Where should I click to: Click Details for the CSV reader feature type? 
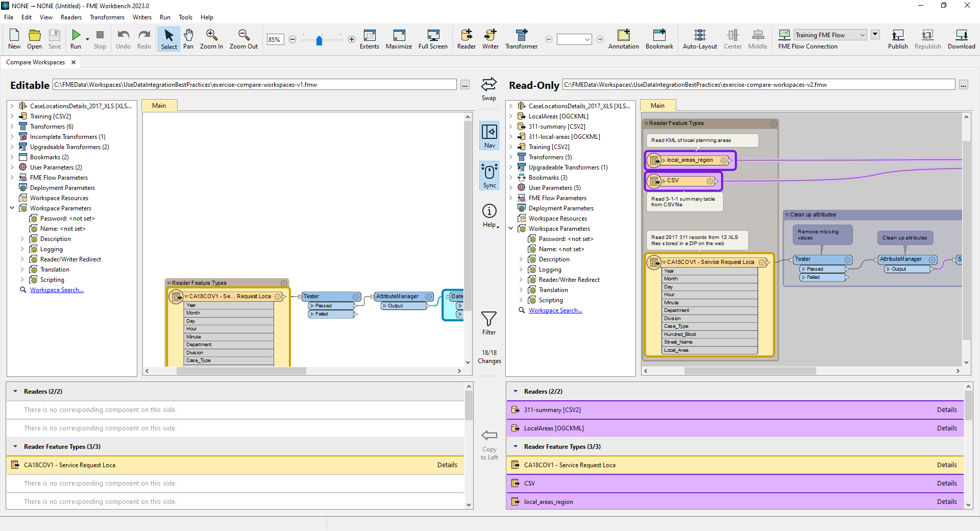(x=947, y=483)
